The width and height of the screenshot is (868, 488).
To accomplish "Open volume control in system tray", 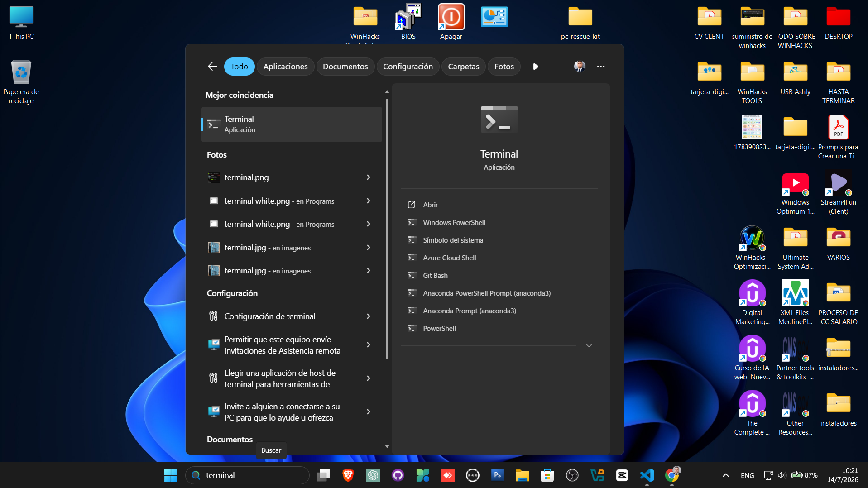I will coord(782,475).
